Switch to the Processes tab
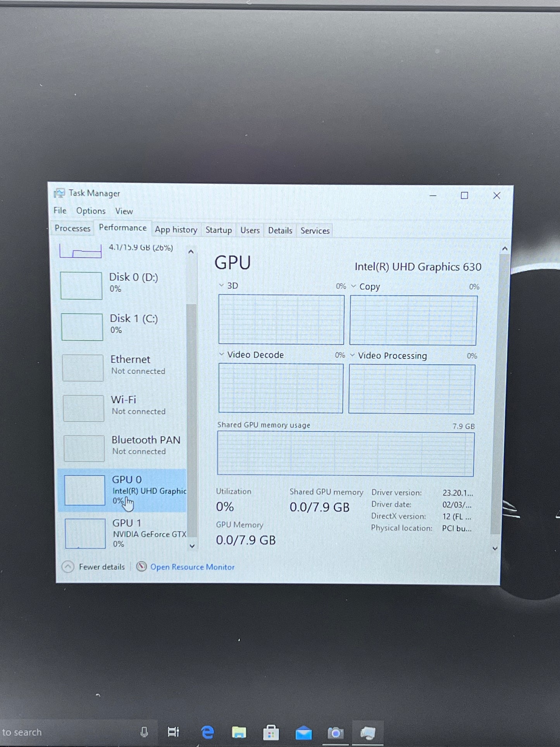 (72, 228)
